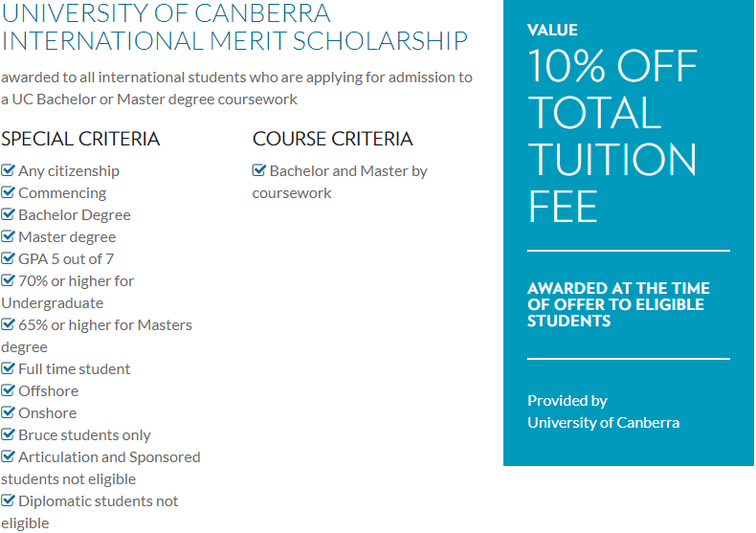This screenshot has height=533, width=756.
Task: Click the Onshore check mark
Action: (8, 412)
